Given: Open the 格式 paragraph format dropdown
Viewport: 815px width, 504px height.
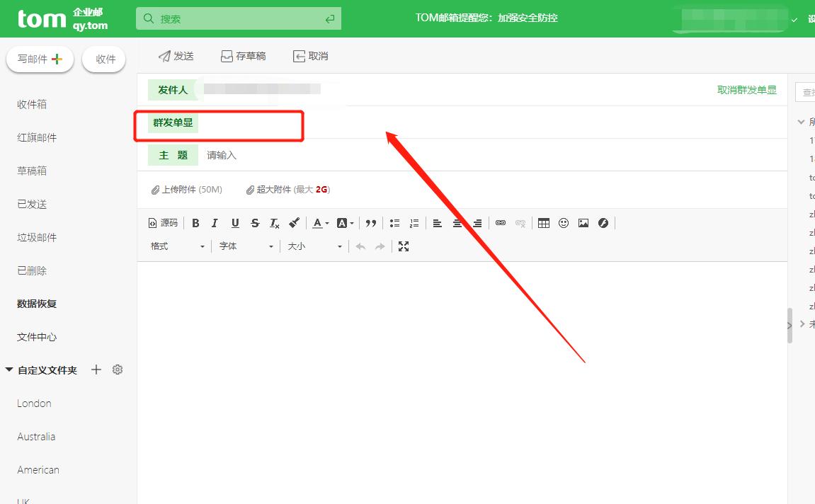Looking at the screenshot, I should pyautogui.click(x=176, y=246).
